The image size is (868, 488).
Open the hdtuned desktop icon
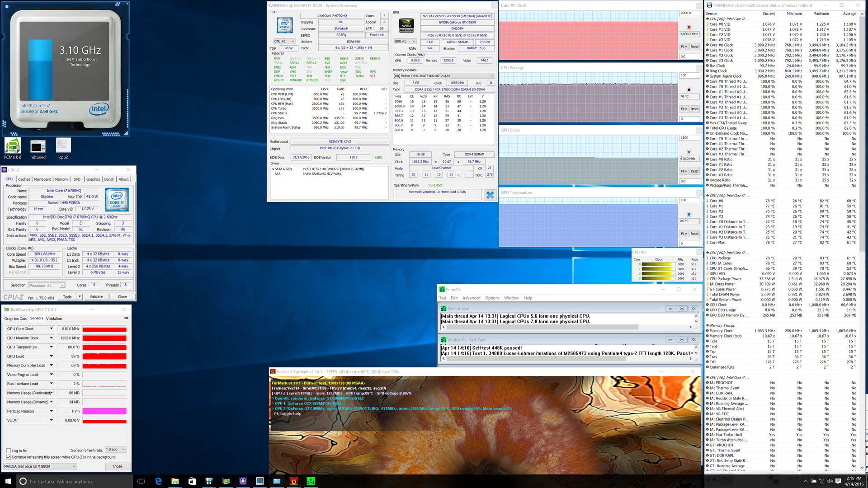tap(38, 149)
